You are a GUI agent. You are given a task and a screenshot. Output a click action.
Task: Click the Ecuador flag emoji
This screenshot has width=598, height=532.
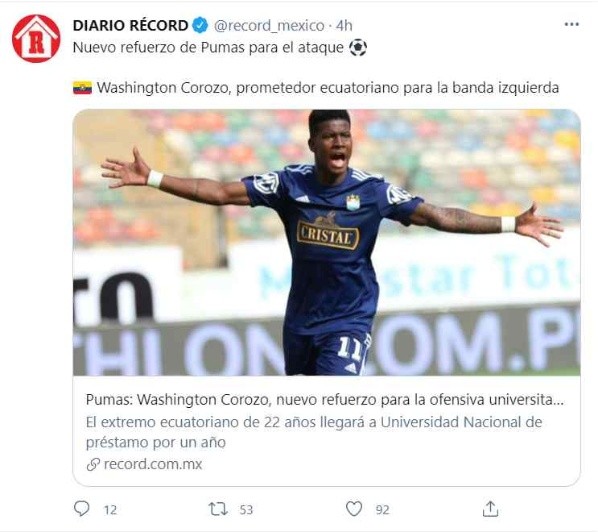point(82,88)
